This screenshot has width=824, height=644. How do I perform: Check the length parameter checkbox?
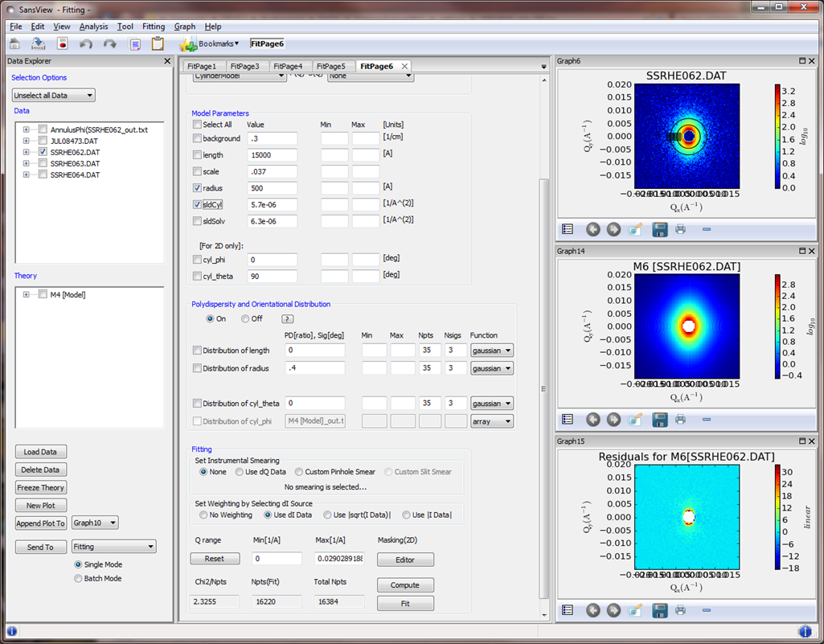pos(197,155)
